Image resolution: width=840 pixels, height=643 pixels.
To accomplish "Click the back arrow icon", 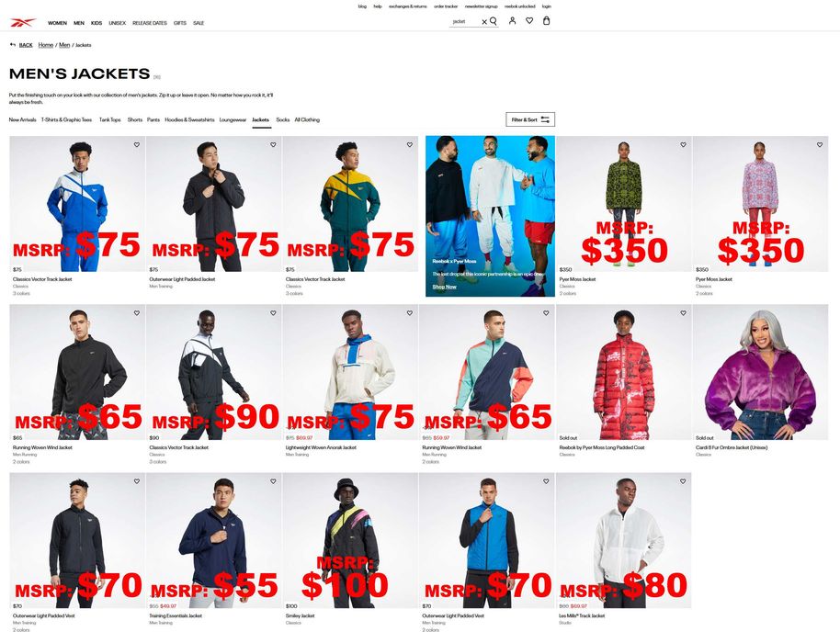I will coord(13,45).
